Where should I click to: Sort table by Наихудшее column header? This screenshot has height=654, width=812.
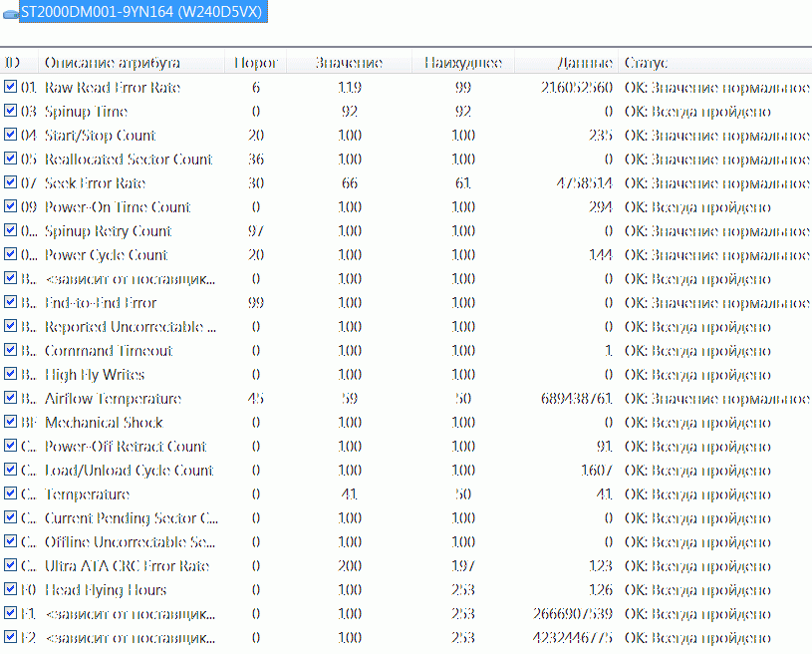462,63
